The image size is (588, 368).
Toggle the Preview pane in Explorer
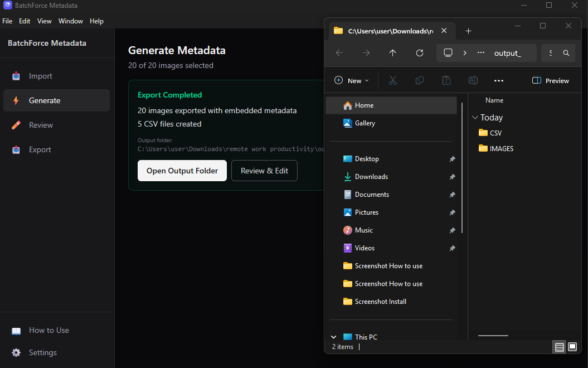(550, 80)
